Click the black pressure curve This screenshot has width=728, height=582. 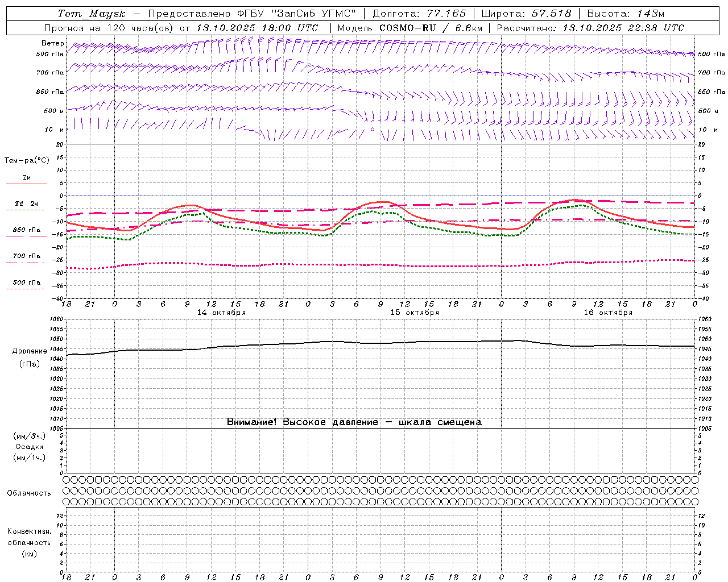coord(381,343)
